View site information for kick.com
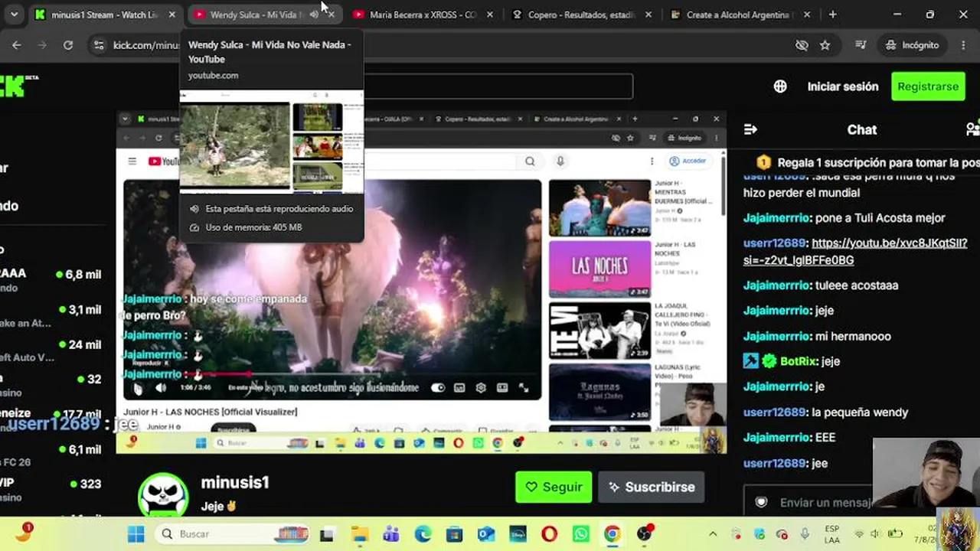This screenshot has height=551, width=980. pyautogui.click(x=98, y=45)
